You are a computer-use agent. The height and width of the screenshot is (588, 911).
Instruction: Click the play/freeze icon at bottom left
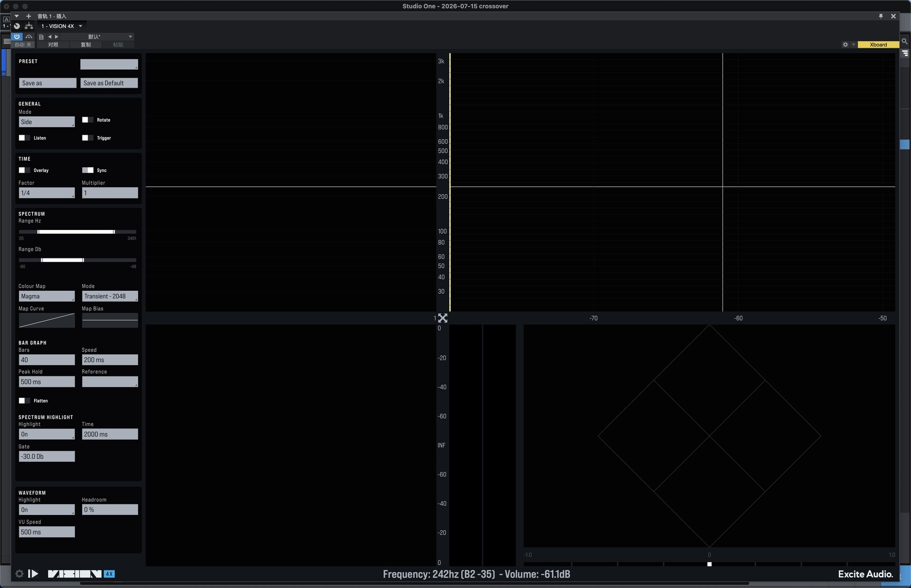33,574
